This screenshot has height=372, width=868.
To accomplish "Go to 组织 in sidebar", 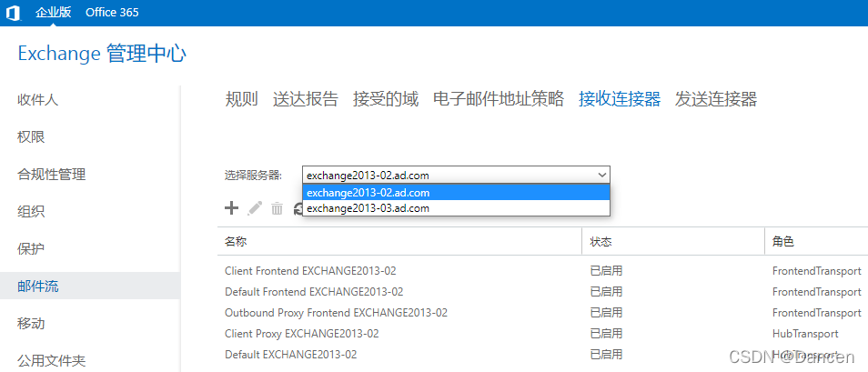I will (31, 211).
